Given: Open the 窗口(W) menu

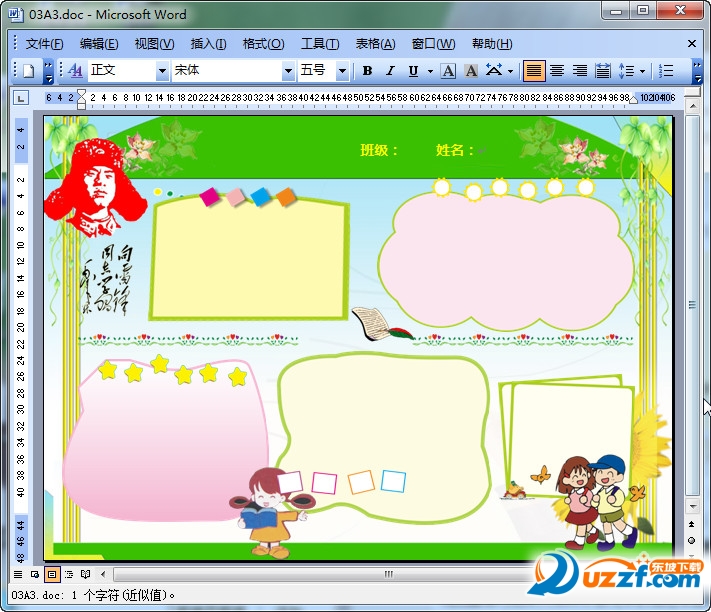Looking at the screenshot, I should [x=433, y=44].
